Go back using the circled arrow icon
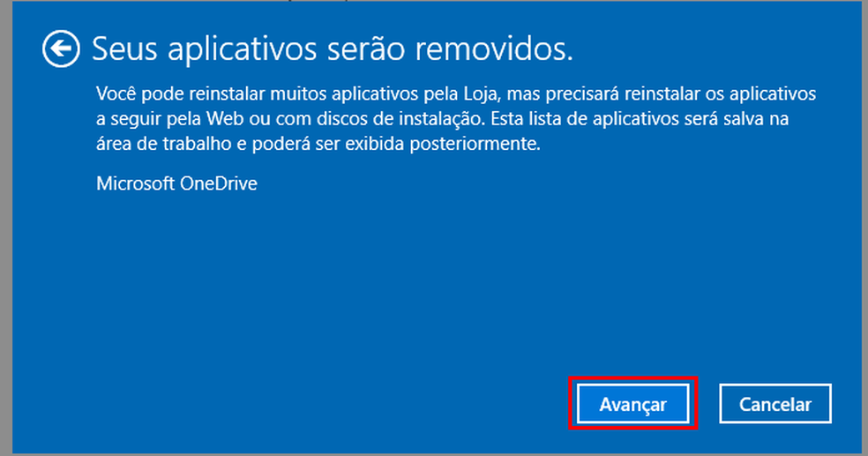The width and height of the screenshot is (868, 456). click(x=61, y=49)
